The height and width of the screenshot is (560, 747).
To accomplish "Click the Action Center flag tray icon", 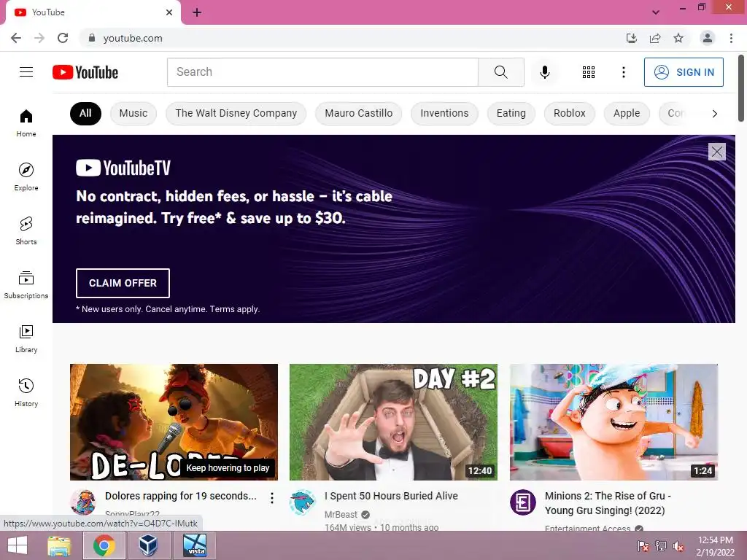I will (643, 546).
